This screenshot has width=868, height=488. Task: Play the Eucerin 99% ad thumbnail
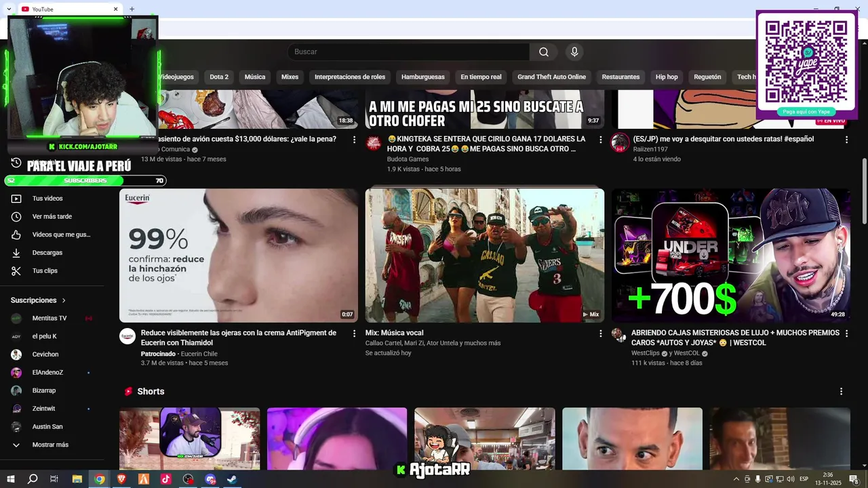click(x=239, y=256)
